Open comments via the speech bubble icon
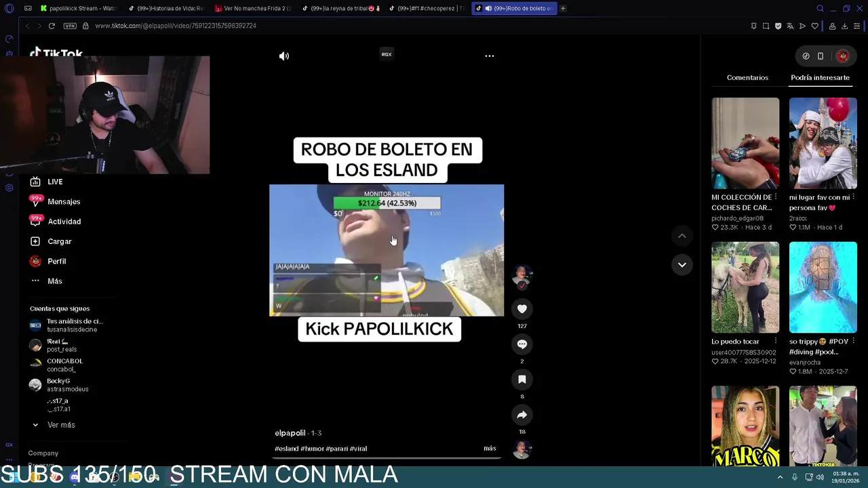The image size is (868, 488). click(522, 344)
